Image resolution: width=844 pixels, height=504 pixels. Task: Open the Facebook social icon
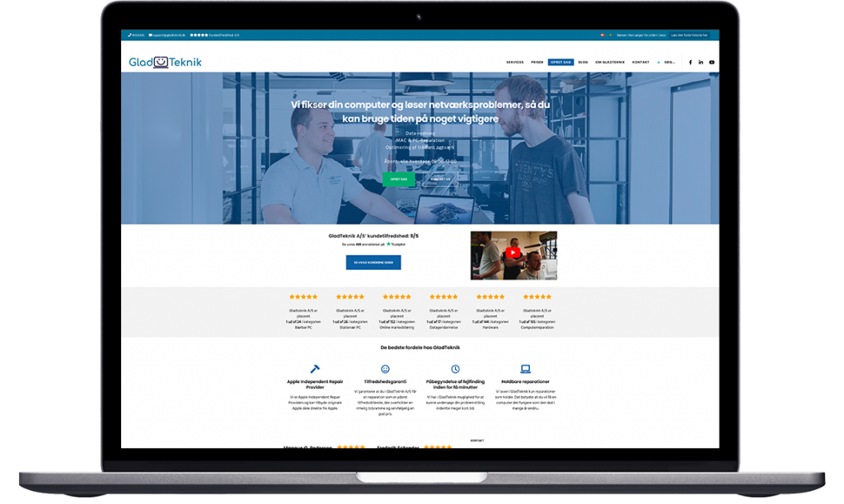tap(691, 63)
